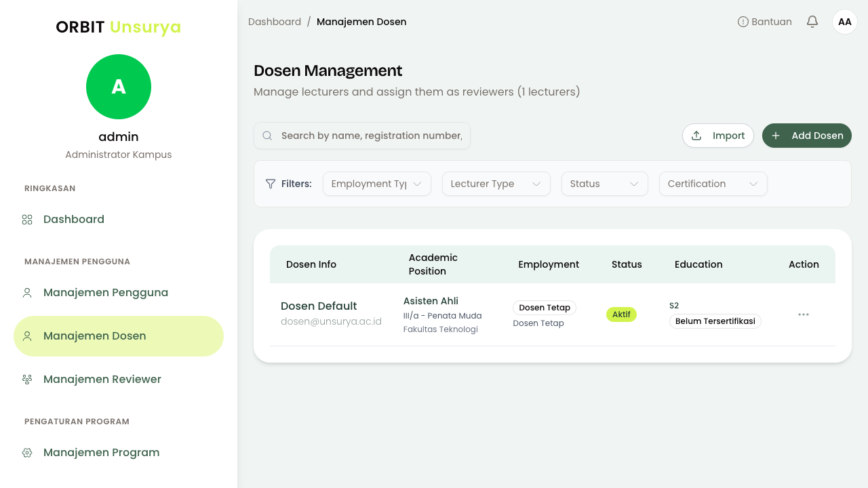Click the Dashboard breadcrumb link
Image resolution: width=868 pixels, height=488 pixels.
[x=275, y=22]
